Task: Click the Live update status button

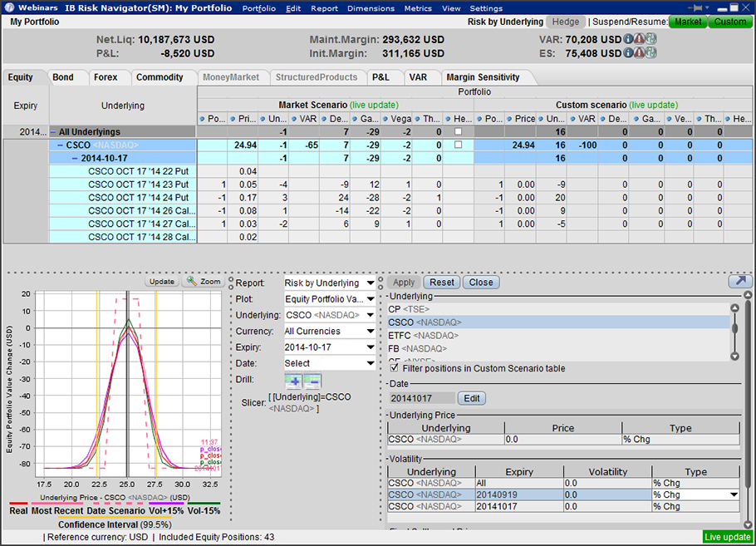Action: tap(728, 537)
